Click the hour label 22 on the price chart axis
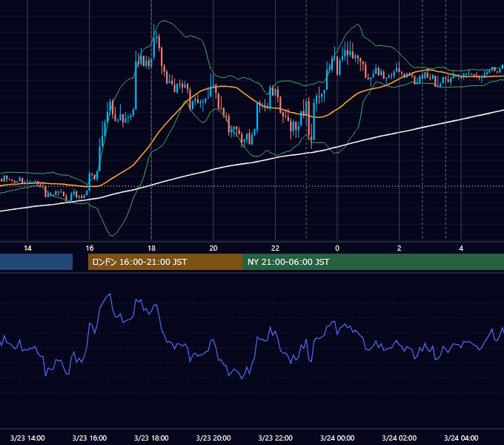The image size is (504, 445). click(x=276, y=248)
